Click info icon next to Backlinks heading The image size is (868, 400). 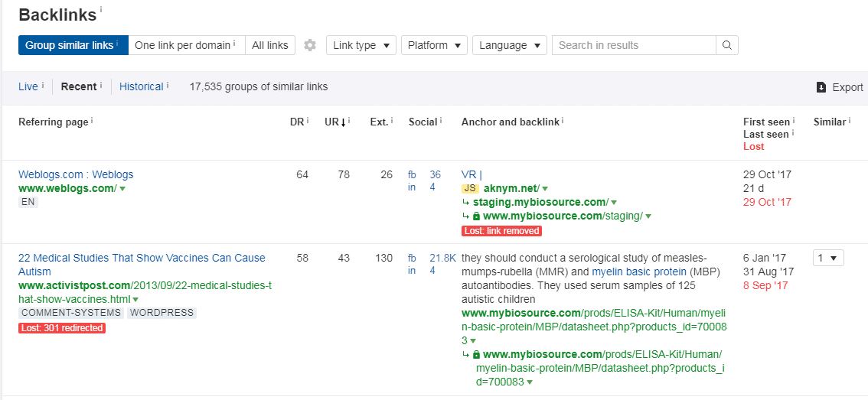[x=101, y=10]
